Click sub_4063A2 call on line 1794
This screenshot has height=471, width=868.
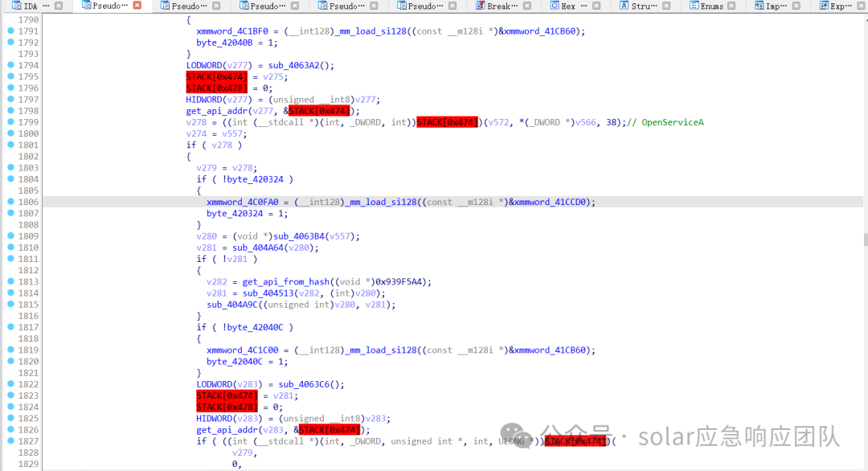(294, 65)
